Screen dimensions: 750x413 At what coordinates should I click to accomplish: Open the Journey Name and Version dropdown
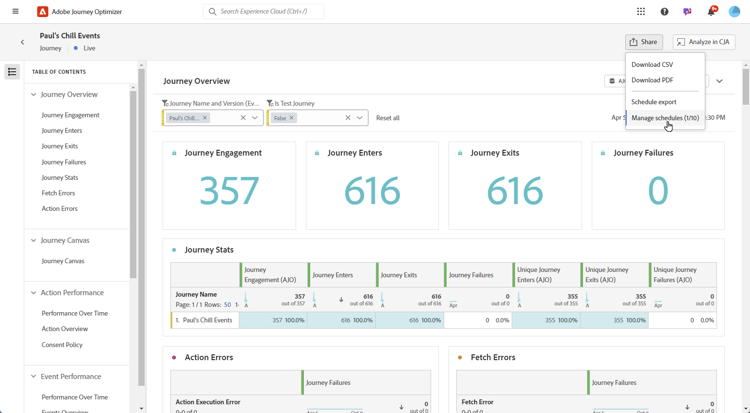click(255, 118)
